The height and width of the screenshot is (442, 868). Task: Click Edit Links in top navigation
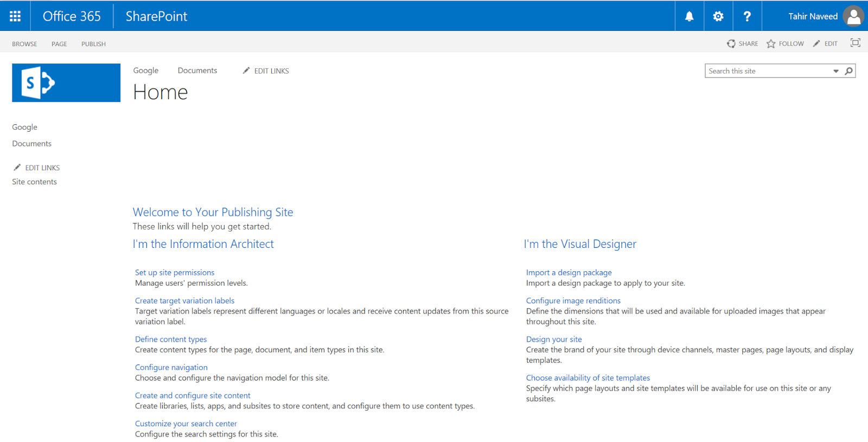click(266, 71)
